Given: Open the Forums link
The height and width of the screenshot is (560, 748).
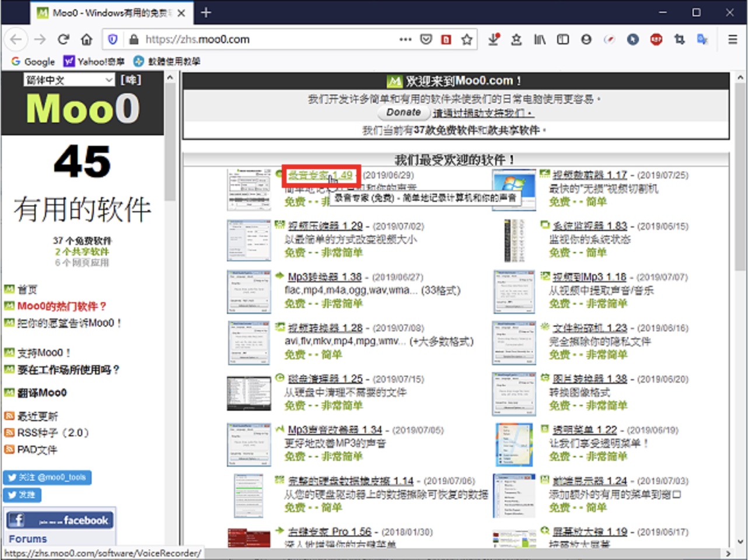Looking at the screenshot, I should [27, 538].
